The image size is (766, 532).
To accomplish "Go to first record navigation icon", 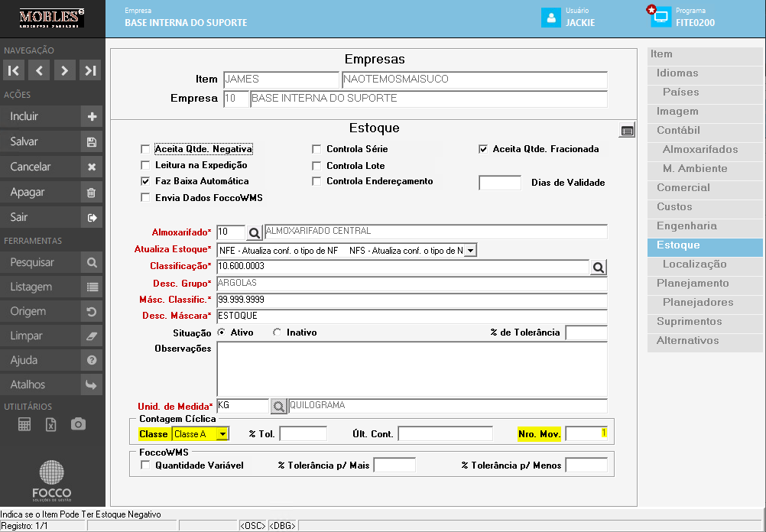I will pos(14,70).
